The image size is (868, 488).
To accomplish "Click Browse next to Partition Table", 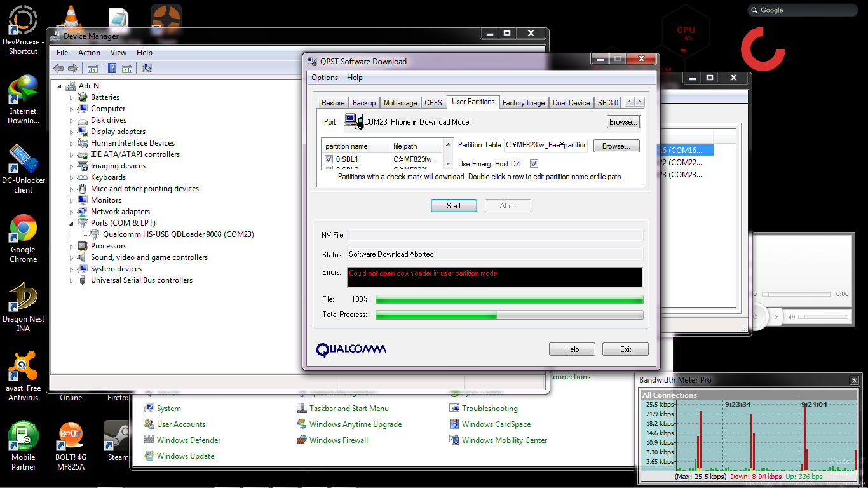I will [x=616, y=146].
